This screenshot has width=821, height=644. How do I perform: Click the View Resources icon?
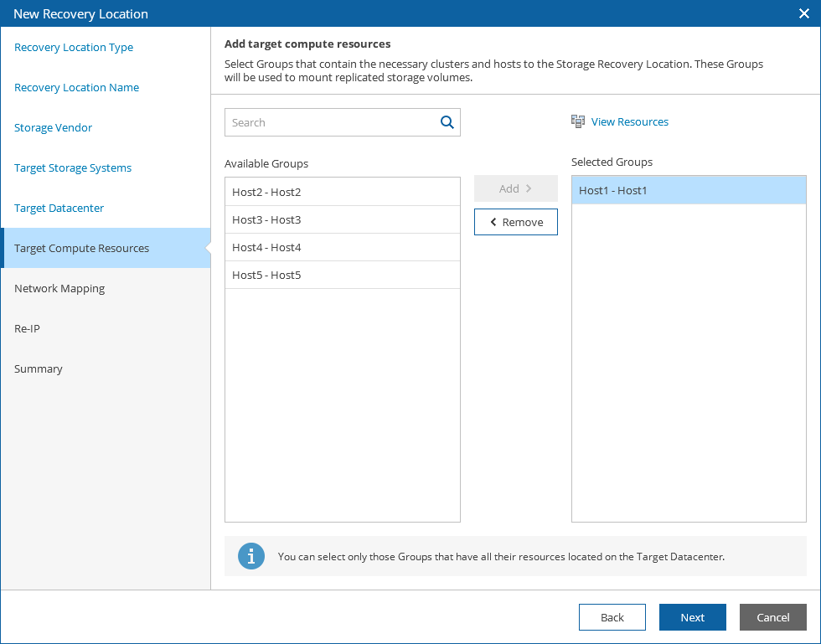(x=578, y=121)
